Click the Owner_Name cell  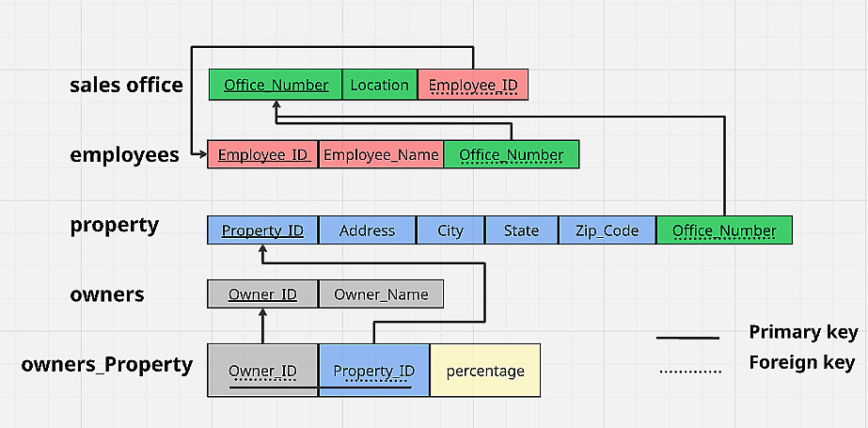point(381,294)
